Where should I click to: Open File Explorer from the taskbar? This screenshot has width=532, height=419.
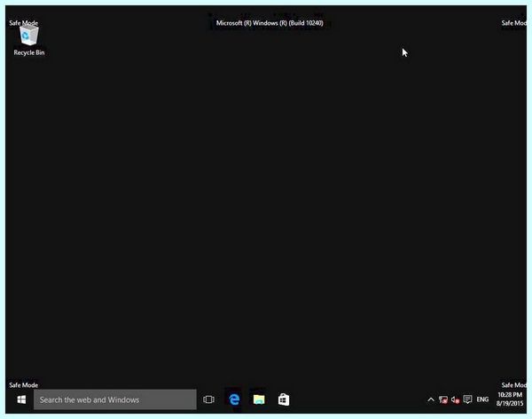[x=259, y=399]
